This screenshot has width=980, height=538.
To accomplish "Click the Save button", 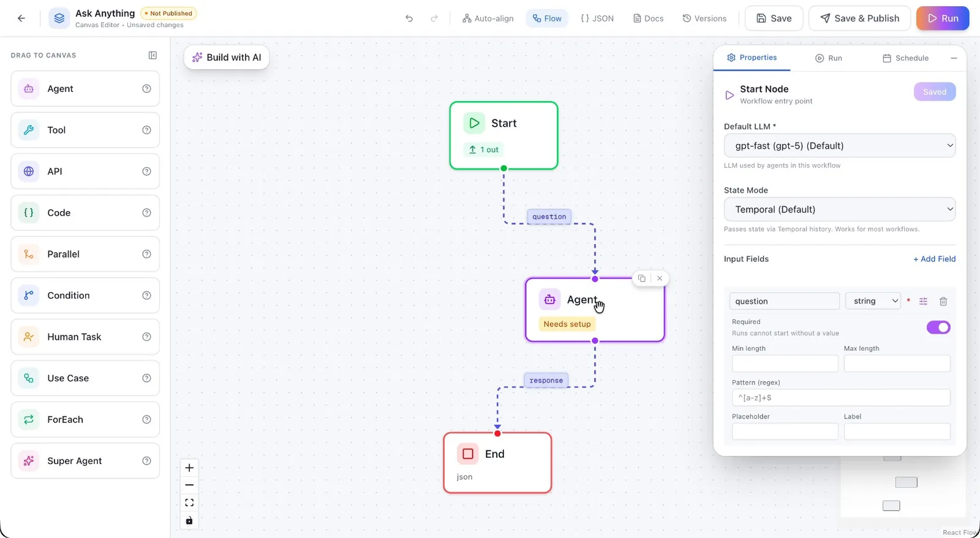I will [774, 18].
